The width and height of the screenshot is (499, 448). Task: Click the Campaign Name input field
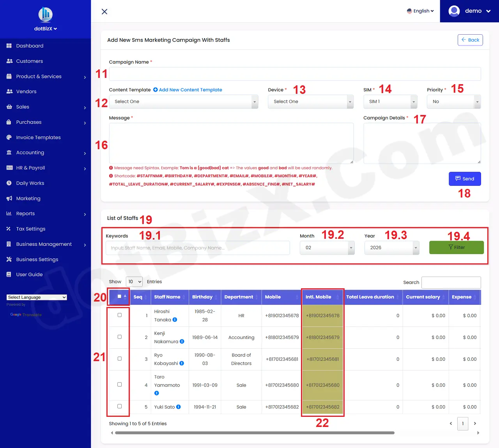(295, 74)
